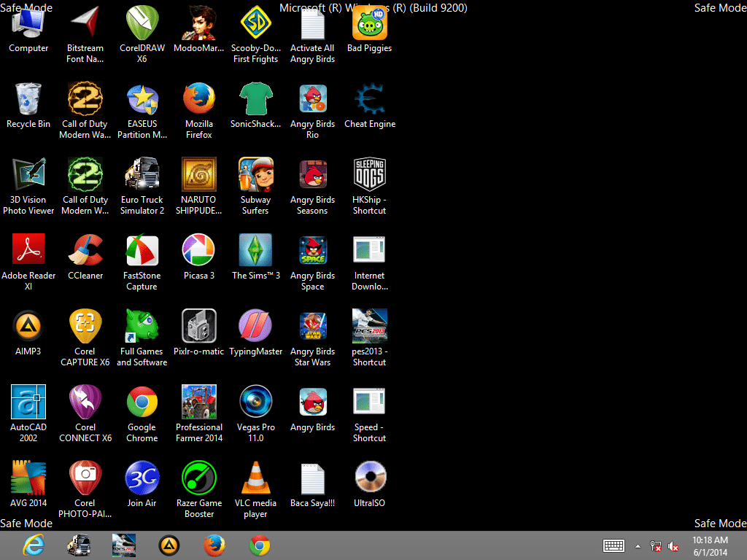The height and width of the screenshot is (560, 747).
Task: Select Bitstream Font Navigator icon
Action: point(85,23)
